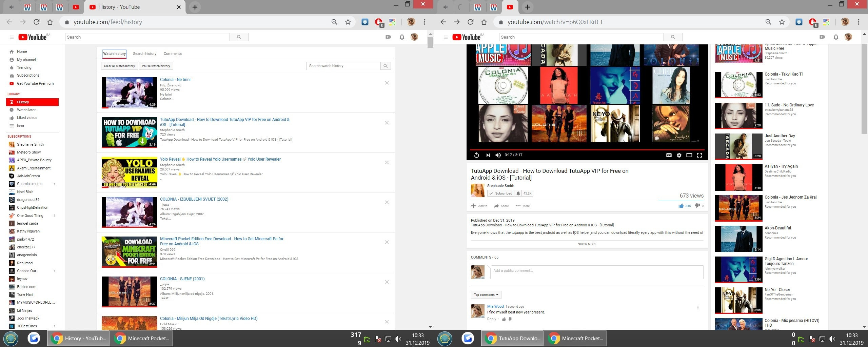Switch to the Search history tab
Image resolution: width=868 pixels, height=347 pixels.
(144, 54)
